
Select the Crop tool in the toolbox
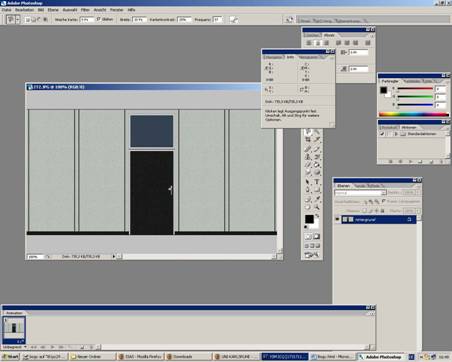(x=308, y=140)
